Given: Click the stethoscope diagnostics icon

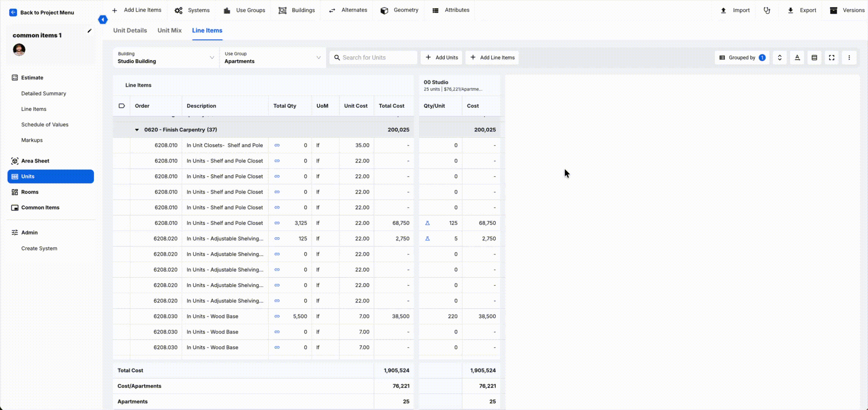Looking at the screenshot, I should tap(767, 10).
